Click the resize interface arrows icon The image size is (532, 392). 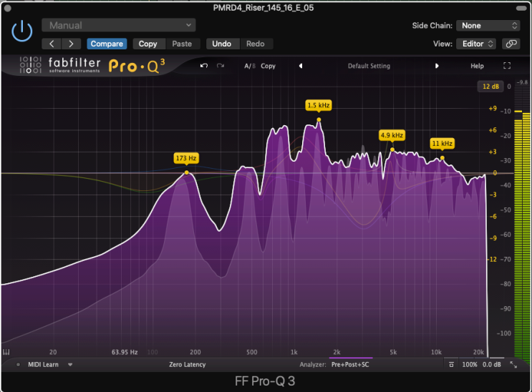coord(513,365)
